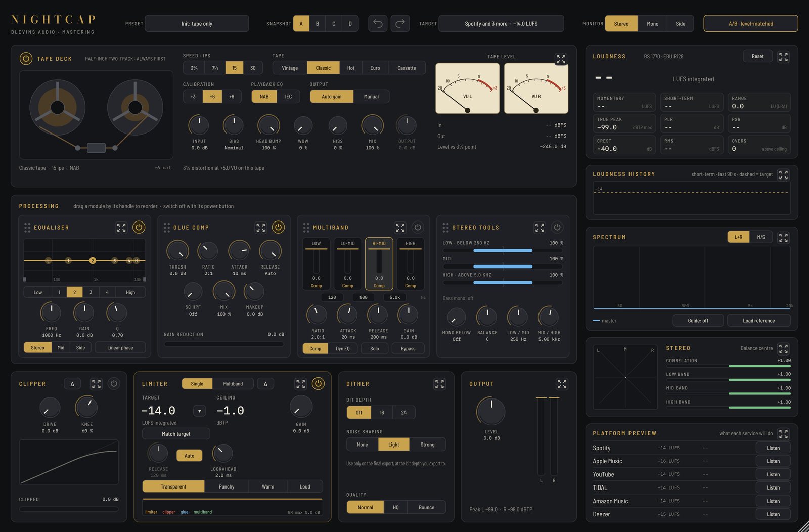Open the limiter target arrow dropdown
This screenshot has width=809, height=532.
[x=200, y=411]
